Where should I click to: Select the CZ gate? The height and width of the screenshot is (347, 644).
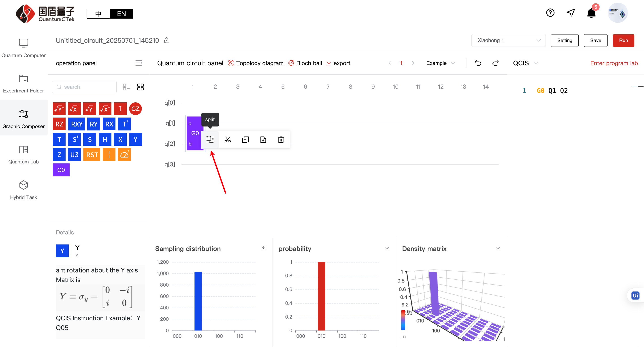click(x=135, y=109)
